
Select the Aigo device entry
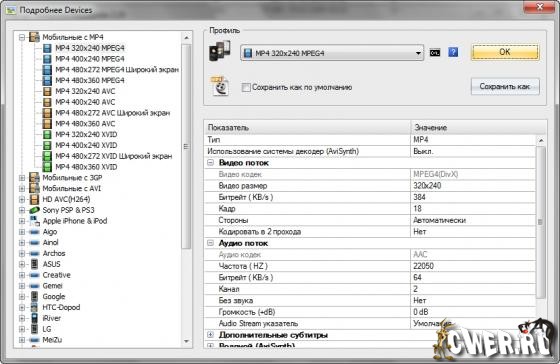pyautogui.click(x=50, y=232)
